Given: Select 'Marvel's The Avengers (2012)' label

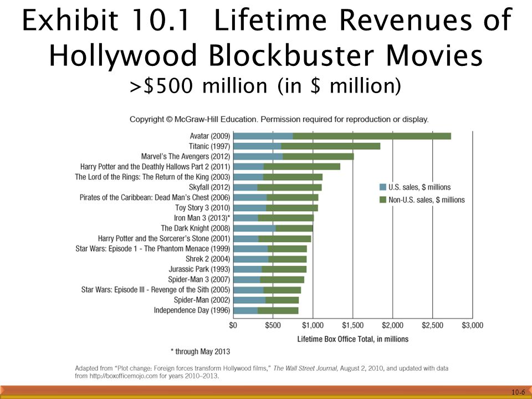Looking at the screenshot, I should click(x=186, y=156).
